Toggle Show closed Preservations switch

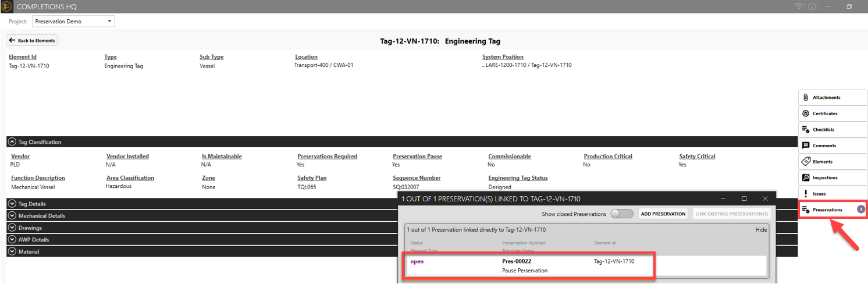click(622, 214)
